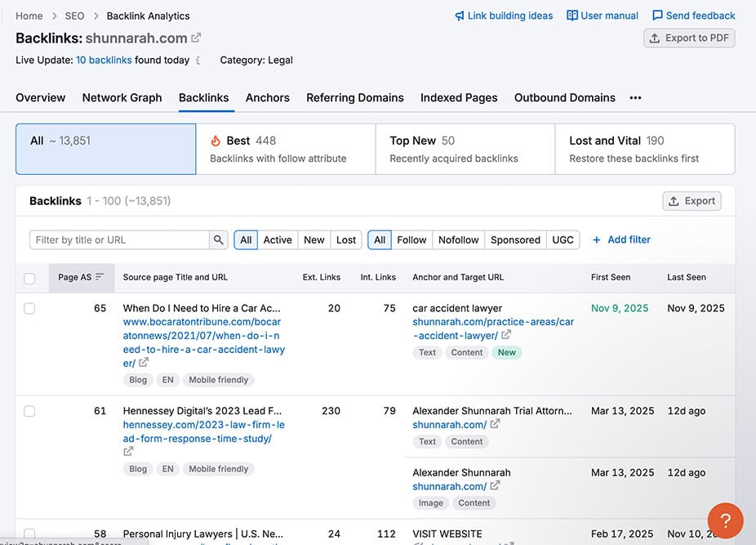
Task: Click the search magnifier in the filter field
Action: (x=218, y=239)
